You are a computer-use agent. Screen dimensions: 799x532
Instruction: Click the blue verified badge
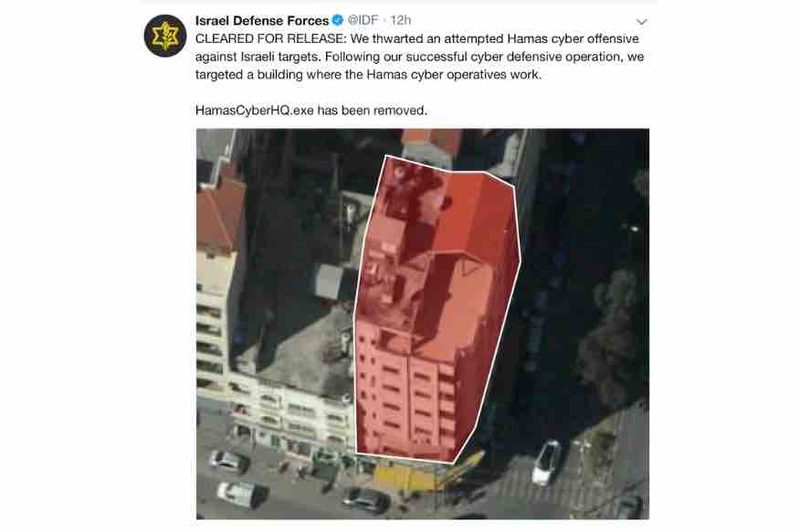point(337,20)
